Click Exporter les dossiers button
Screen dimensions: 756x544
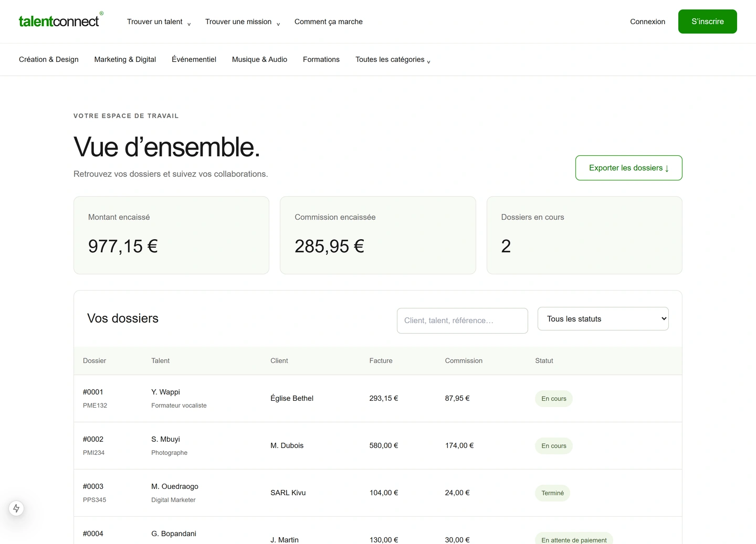(x=628, y=168)
